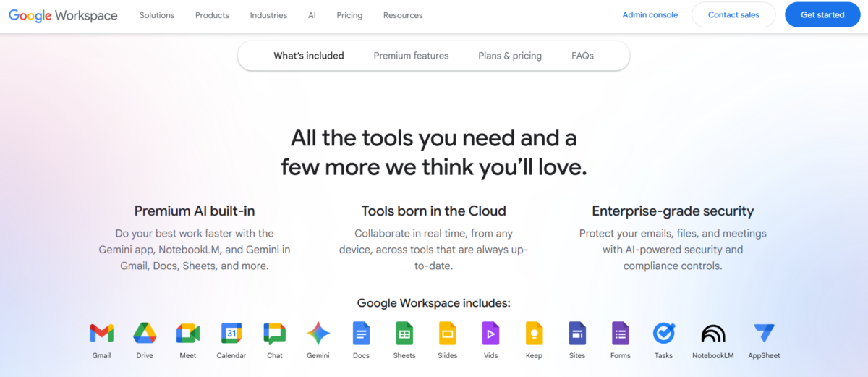Switch to Premium features tab
The width and height of the screenshot is (868, 377).
pos(411,56)
